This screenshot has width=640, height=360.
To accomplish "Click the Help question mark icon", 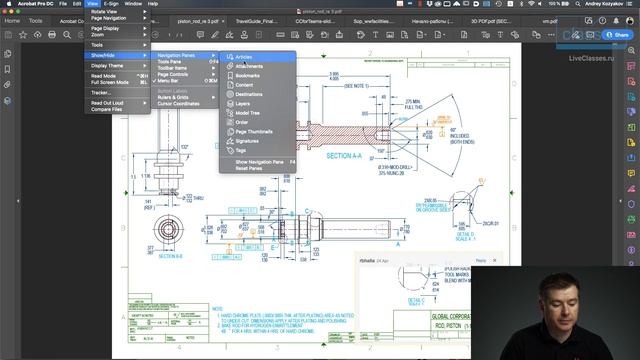I will pyautogui.click(x=602, y=21).
